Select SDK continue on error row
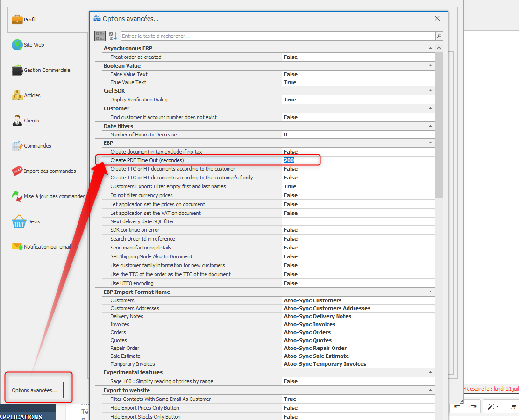This screenshot has width=519, height=420. 269,230
